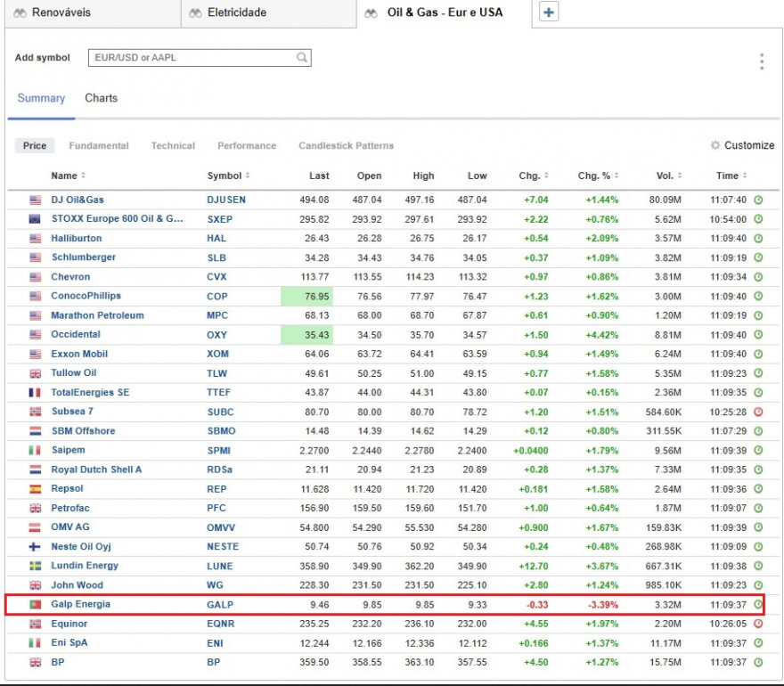The height and width of the screenshot is (686, 784).
Task: Click the Spanish flag beside Repsol
Action: pos(35,489)
